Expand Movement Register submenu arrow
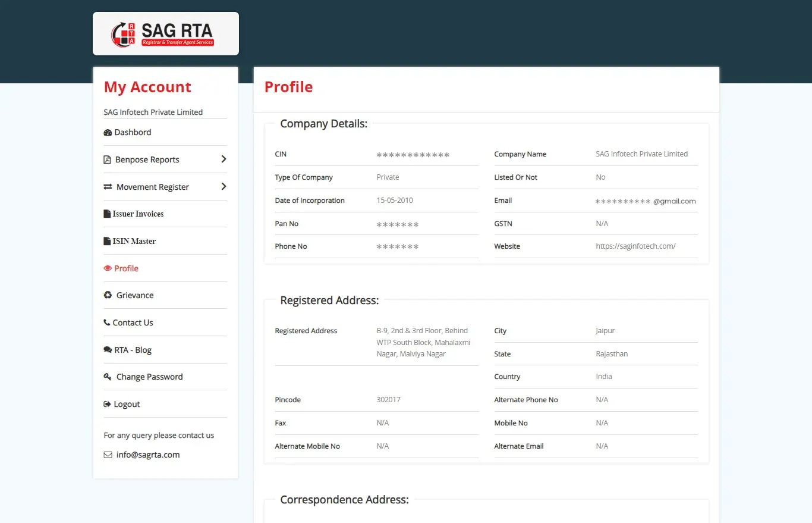This screenshot has width=812, height=523. coord(224,187)
